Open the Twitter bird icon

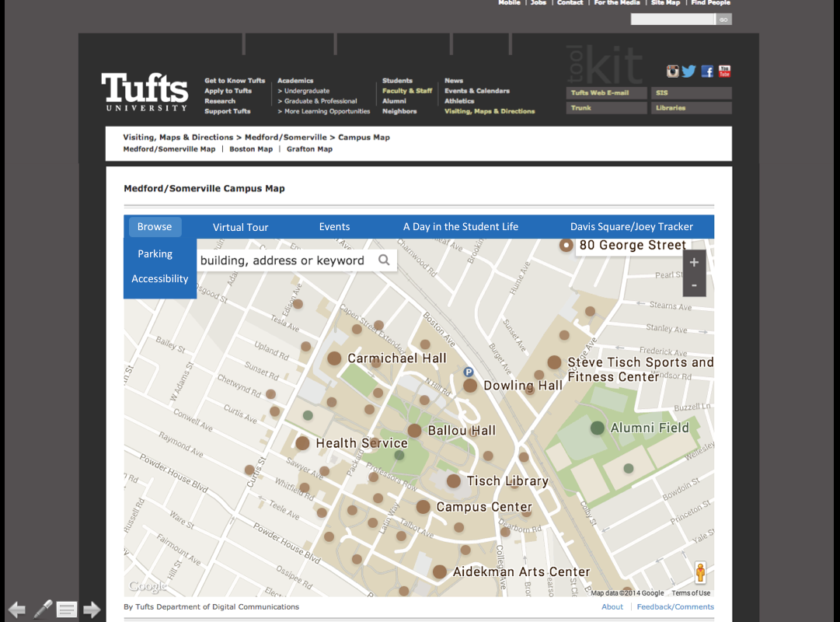(688, 72)
